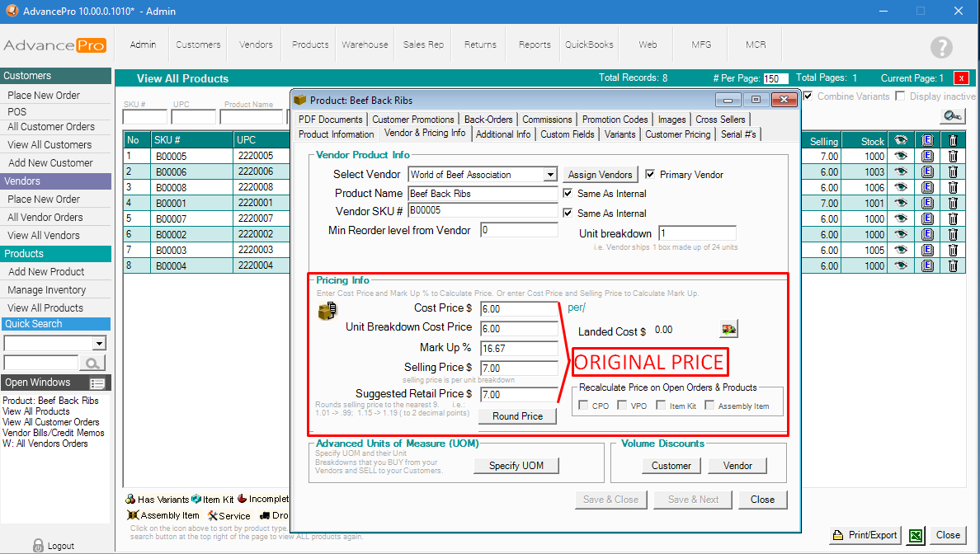Click the view eye icon for SKU B00006
The height and width of the screenshot is (554, 980).
[x=901, y=171]
